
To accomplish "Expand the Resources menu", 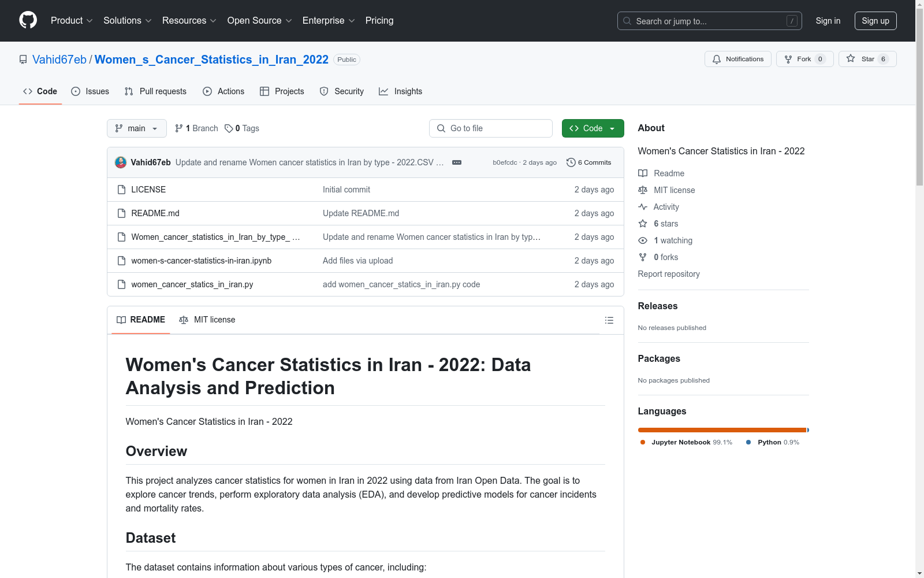I will 189,21.
